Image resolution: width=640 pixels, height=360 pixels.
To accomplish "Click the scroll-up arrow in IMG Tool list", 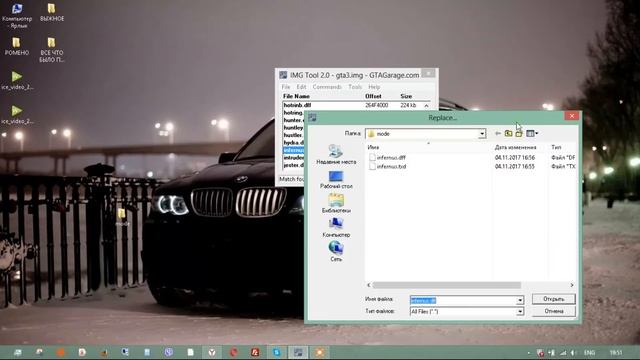I will (427, 106).
